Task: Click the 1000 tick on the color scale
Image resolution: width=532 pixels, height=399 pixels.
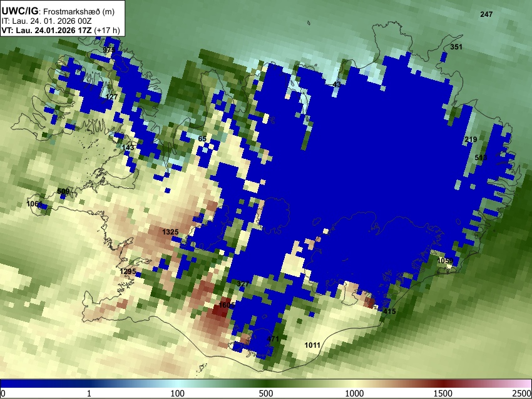Action: pyautogui.click(x=354, y=393)
